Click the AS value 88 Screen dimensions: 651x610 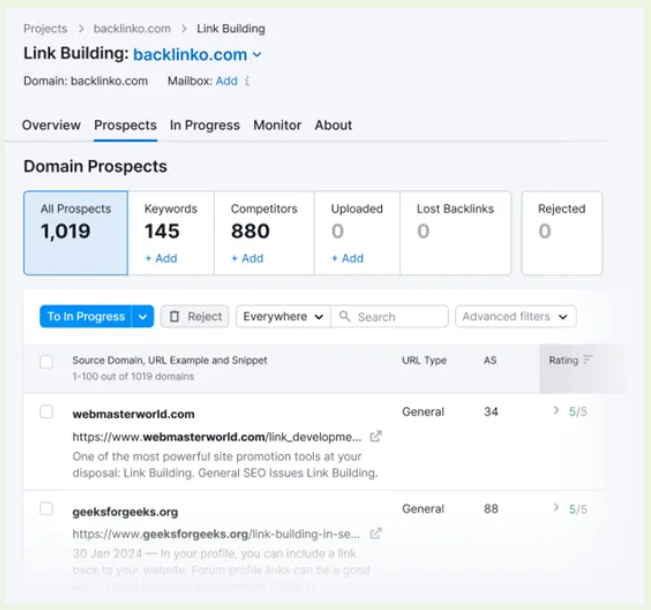pyautogui.click(x=491, y=509)
